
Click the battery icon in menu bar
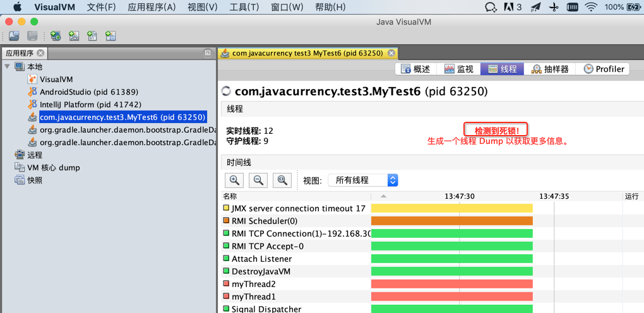coord(634,6)
